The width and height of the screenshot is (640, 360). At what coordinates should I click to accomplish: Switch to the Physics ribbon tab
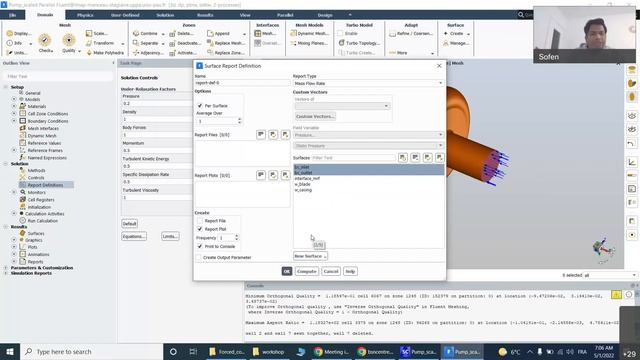coord(85,15)
